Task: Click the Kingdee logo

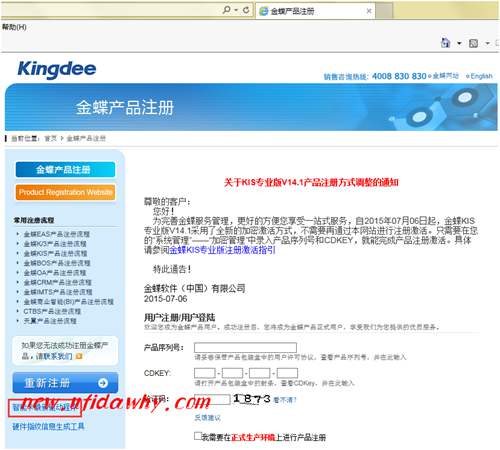Action: point(57,70)
